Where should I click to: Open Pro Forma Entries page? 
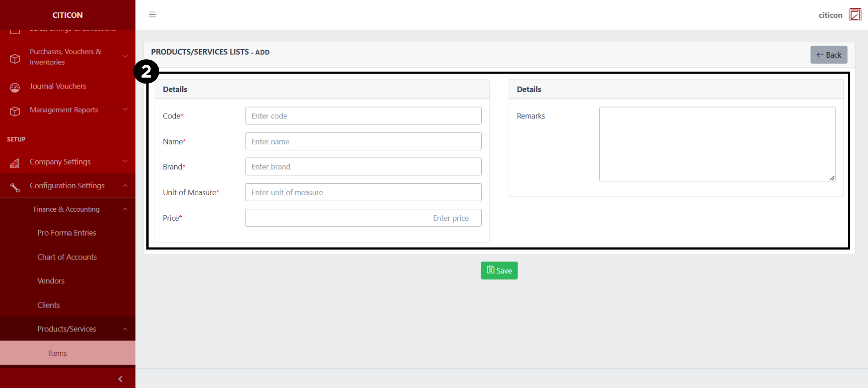(67, 233)
